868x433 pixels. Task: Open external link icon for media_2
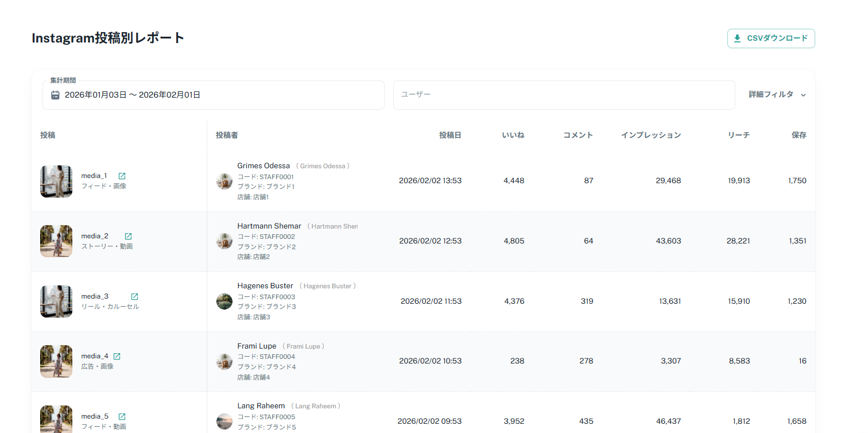pos(128,236)
